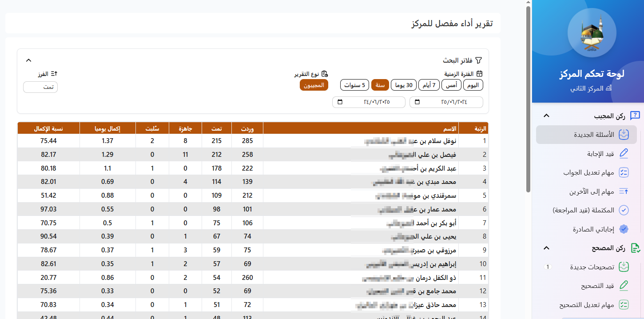Collapse the ركن المجيب sidebar section
Viewport: 644px width, 319px height.
547,116
